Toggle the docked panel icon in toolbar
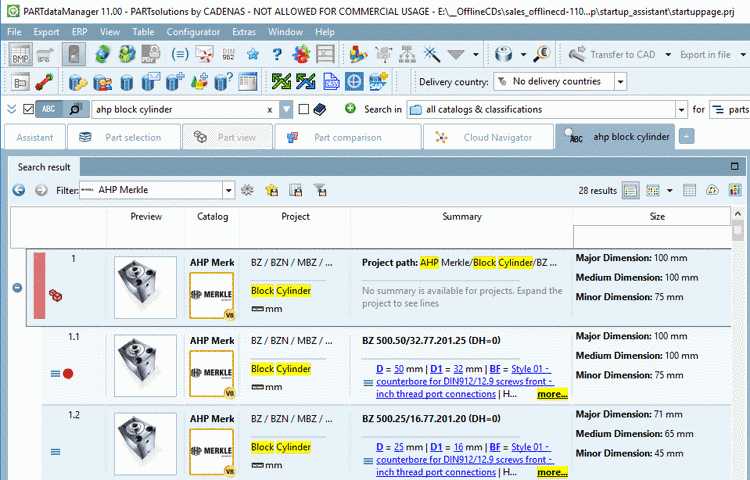750x480 pixels. coord(74,55)
